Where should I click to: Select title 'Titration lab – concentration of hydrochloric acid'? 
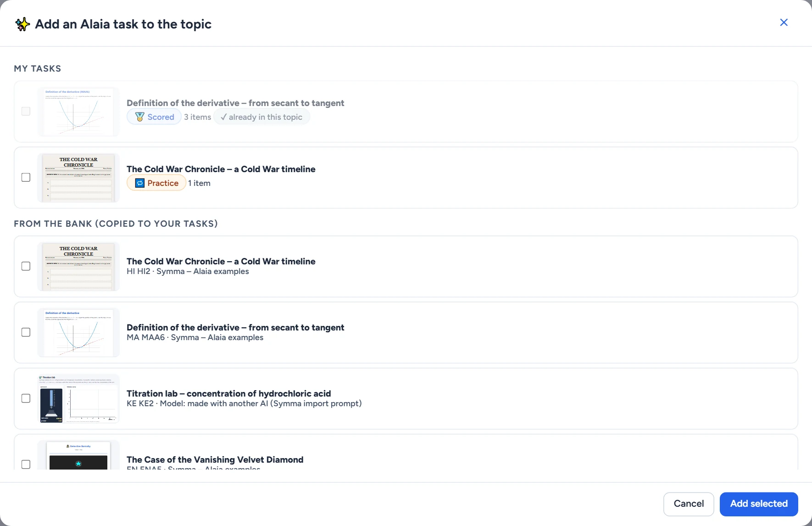click(228, 393)
